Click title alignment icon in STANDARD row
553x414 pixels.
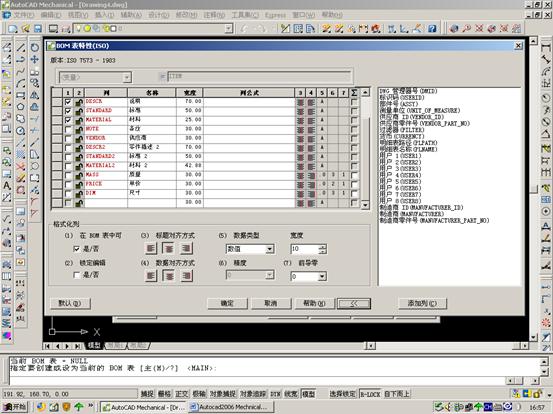pos(300,111)
